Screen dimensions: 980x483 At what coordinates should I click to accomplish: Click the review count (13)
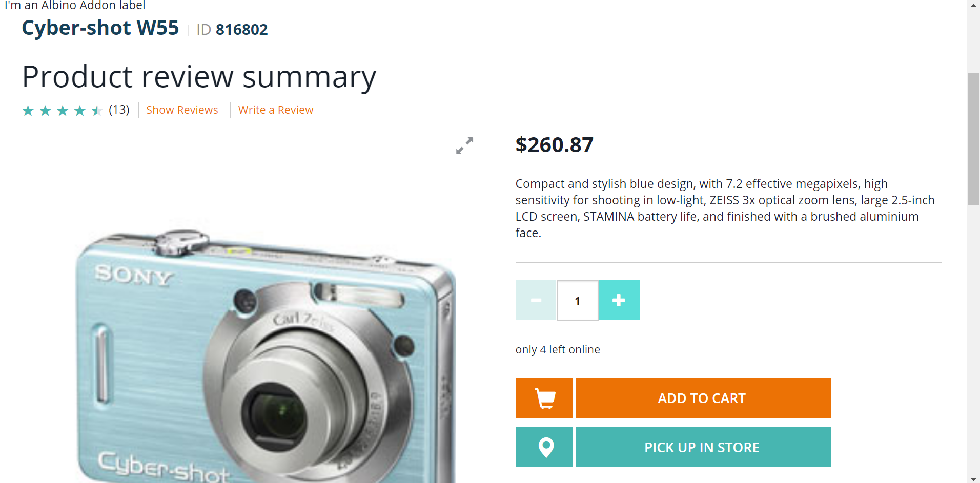(119, 110)
